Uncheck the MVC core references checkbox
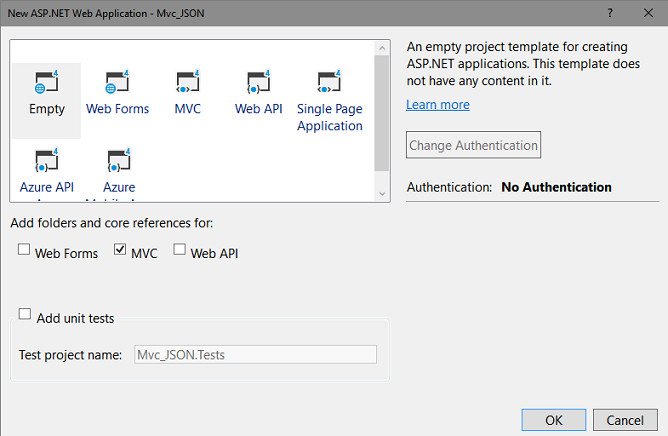 click(x=120, y=249)
